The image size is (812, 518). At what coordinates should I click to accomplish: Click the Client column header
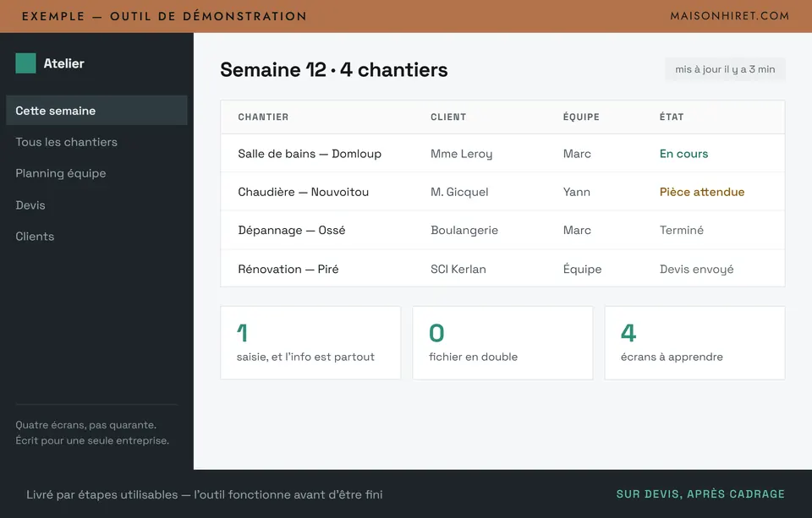coord(448,117)
